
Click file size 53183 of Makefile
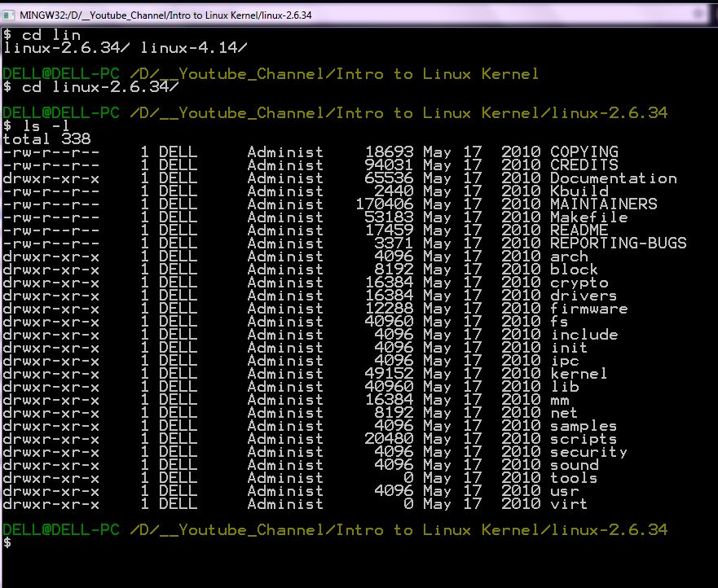pyautogui.click(x=390, y=217)
